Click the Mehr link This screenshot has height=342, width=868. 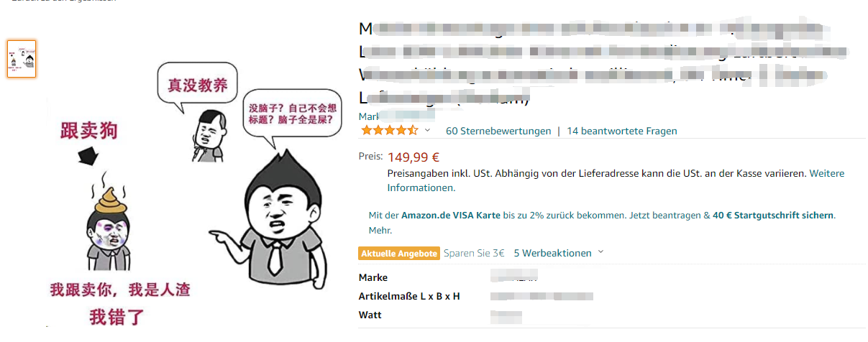380,231
